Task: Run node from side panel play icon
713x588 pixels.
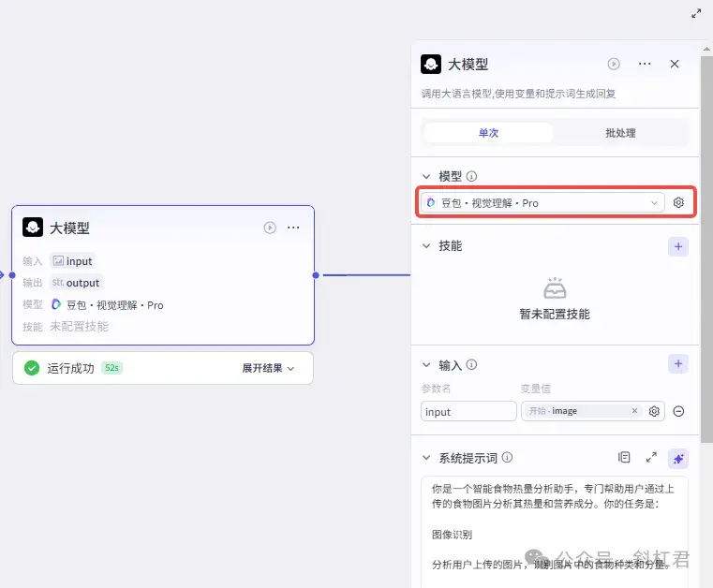Action: click(614, 64)
